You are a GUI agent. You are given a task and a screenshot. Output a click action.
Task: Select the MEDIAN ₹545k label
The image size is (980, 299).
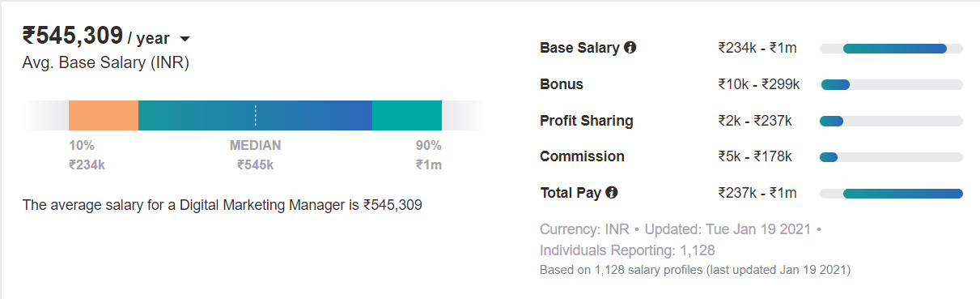tap(256, 155)
